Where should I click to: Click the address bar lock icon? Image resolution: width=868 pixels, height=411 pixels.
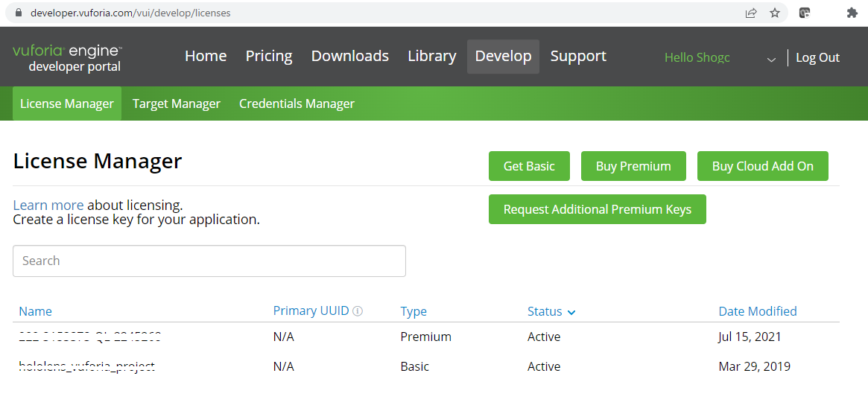pyautogui.click(x=19, y=13)
